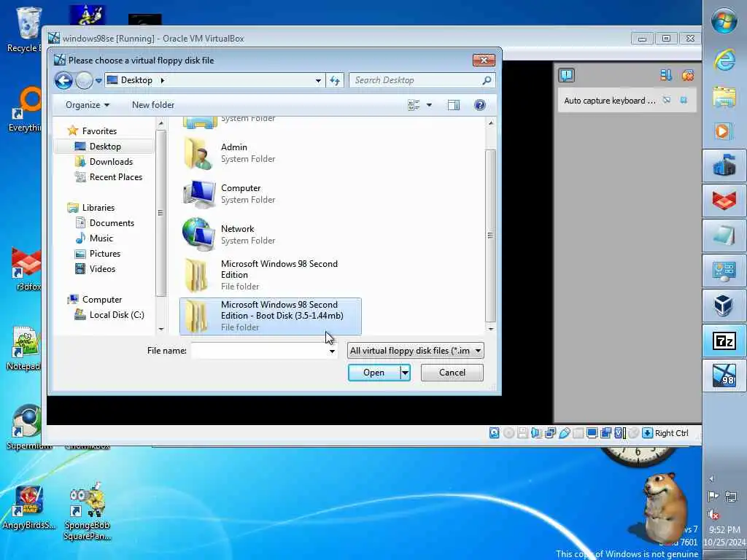Image resolution: width=747 pixels, height=560 pixels.
Task: Refresh the Desktop location in address bar
Action: click(335, 80)
